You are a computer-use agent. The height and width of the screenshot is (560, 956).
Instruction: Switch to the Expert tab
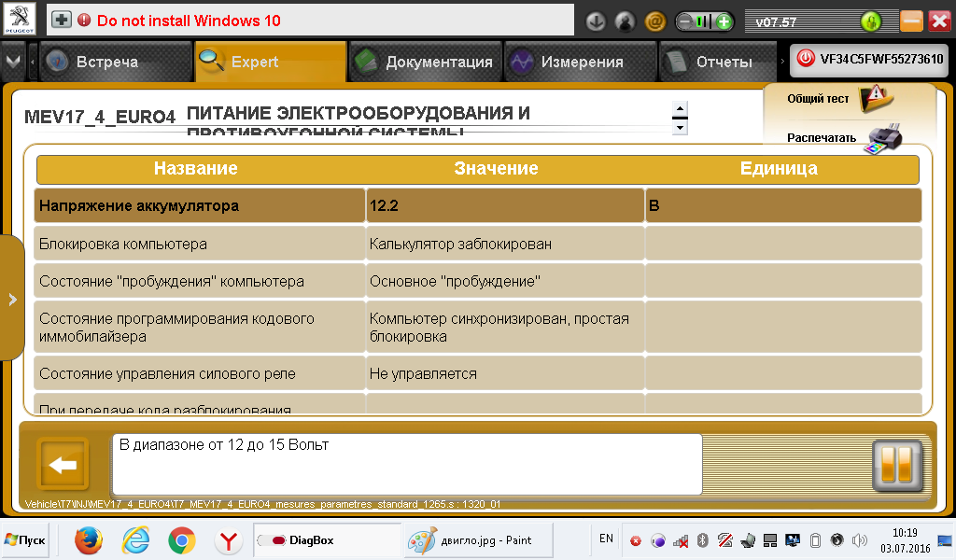point(271,62)
